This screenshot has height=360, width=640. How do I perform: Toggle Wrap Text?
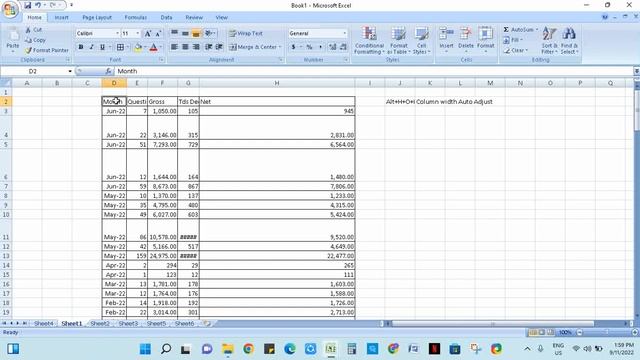pyautogui.click(x=246, y=33)
